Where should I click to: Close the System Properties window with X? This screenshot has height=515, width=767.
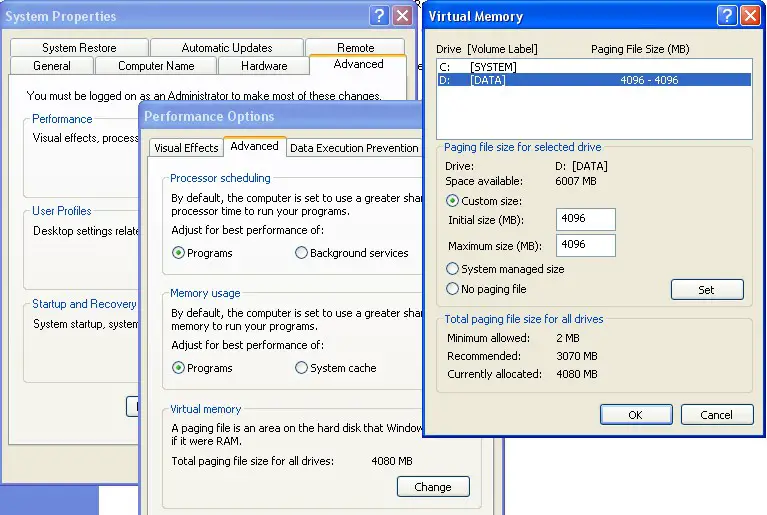403,16
